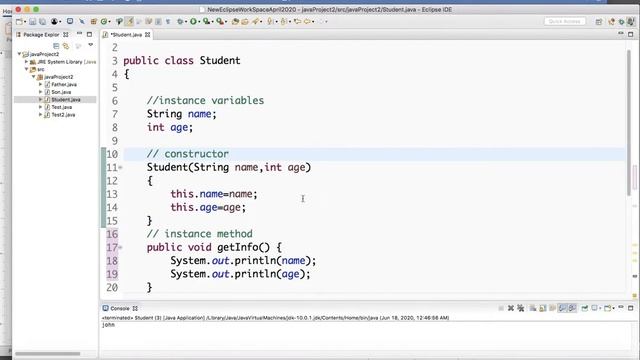This screenshot has height=360, width=640.
Task: Expand JRE System Library node
Action: tap(27, 62)
